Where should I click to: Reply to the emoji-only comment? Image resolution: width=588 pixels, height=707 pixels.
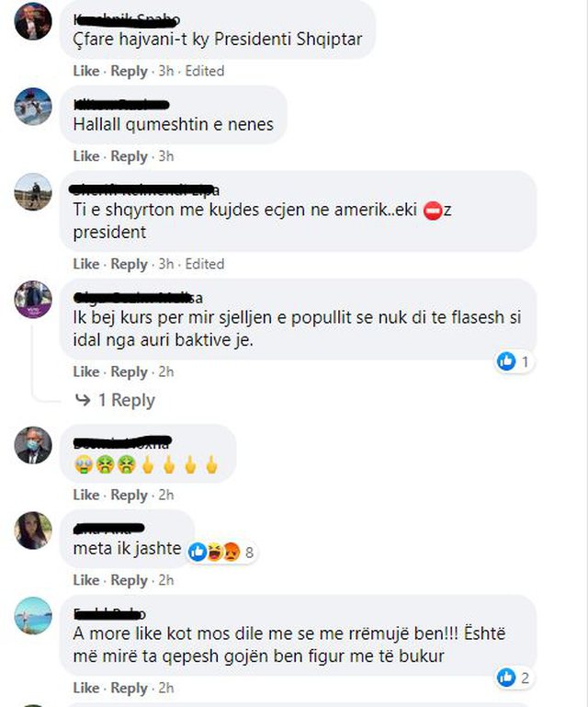click(130, 495)
